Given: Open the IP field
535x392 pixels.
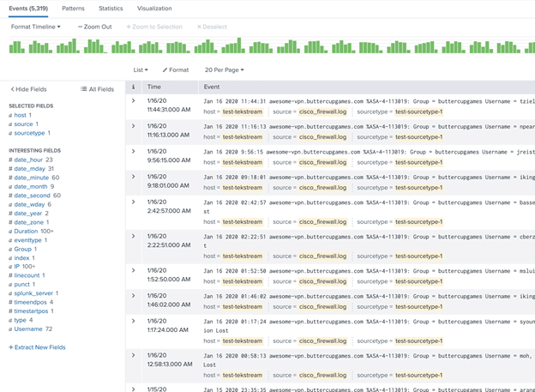Looking at the screenshot, I should (x=17, y=267).
